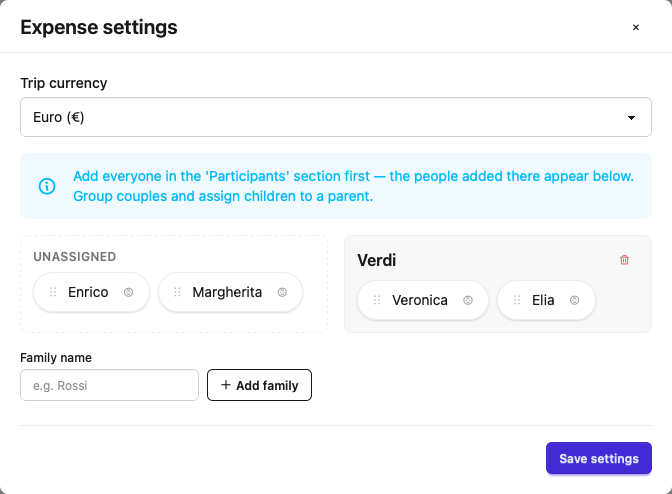Screen dimensions: 672x494
Task: Select the drag handle next to Veronica
Action: [377, 300]
